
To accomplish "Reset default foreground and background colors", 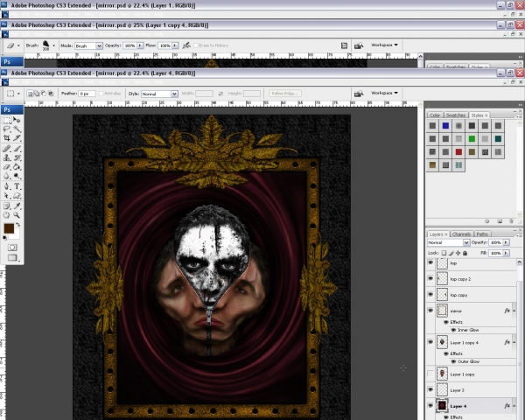I will coord(4,238).
